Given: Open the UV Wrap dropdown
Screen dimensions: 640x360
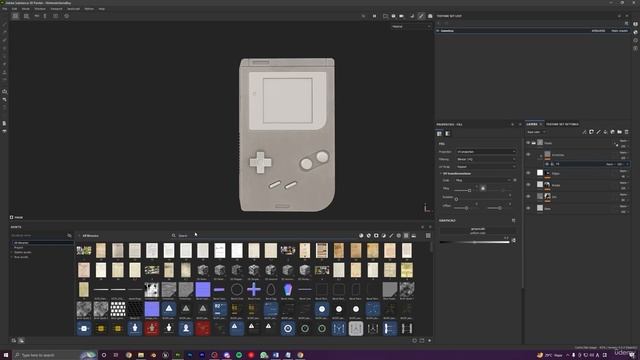Looking at the screenshot, I should tap(486, 167).
